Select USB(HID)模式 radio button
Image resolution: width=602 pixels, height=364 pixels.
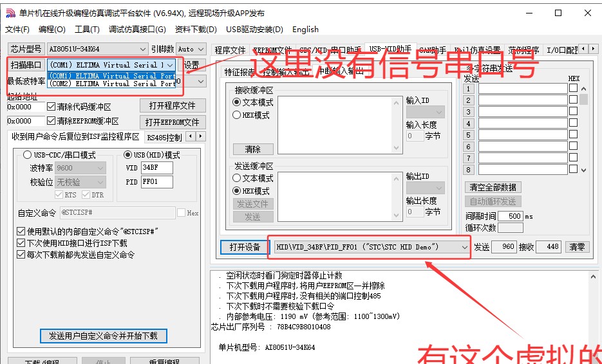pyautogui.click(x=128, y=155)
